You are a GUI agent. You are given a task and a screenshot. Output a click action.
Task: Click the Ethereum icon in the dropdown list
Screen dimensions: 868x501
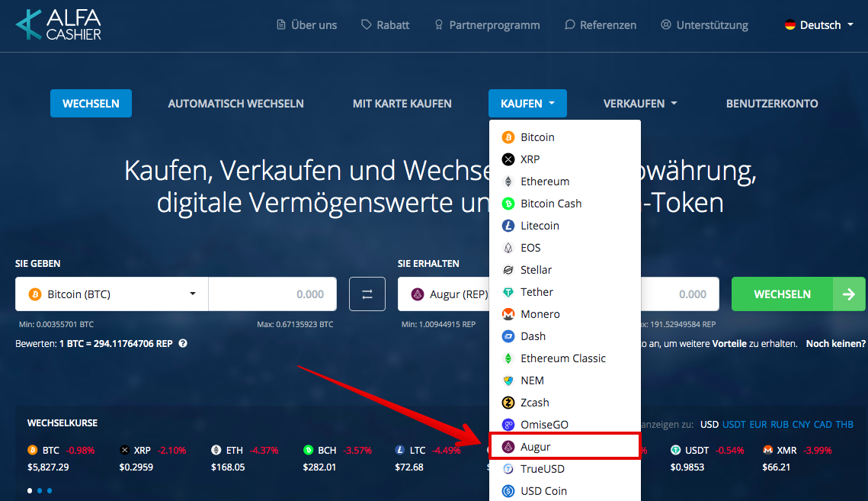coord(508,181)
